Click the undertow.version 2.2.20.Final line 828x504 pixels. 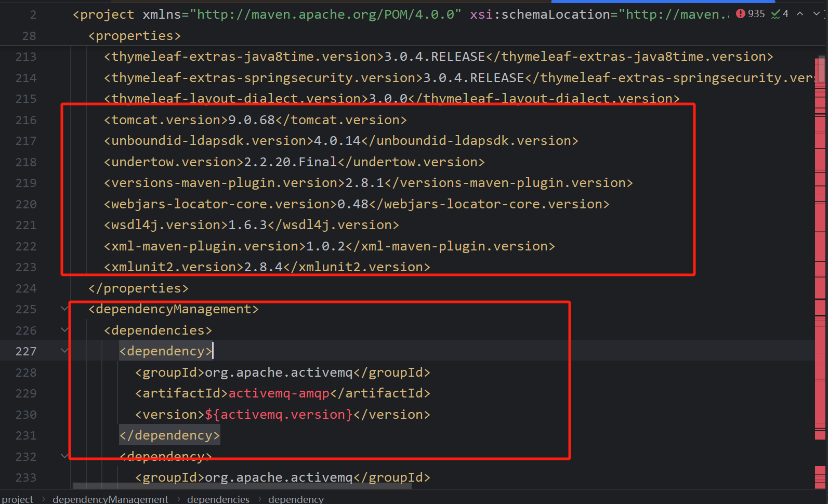[294, 162]
